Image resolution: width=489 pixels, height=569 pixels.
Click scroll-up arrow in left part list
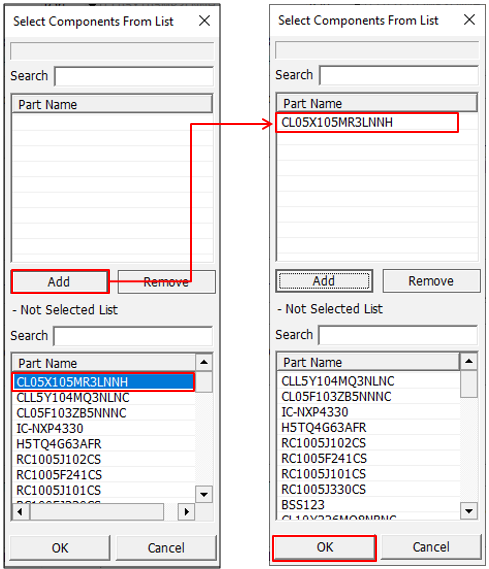point(204,362)
